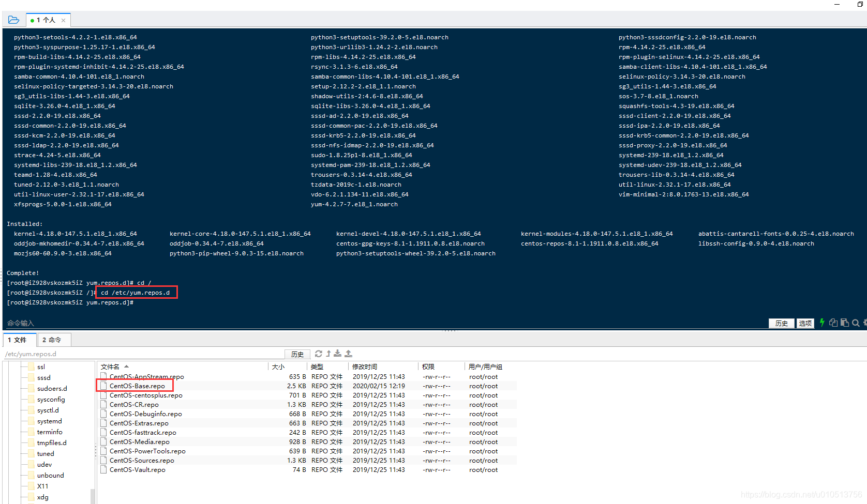Click the terminal copy icon
Screen dimensions: 867x504
[x=833, y=323]
